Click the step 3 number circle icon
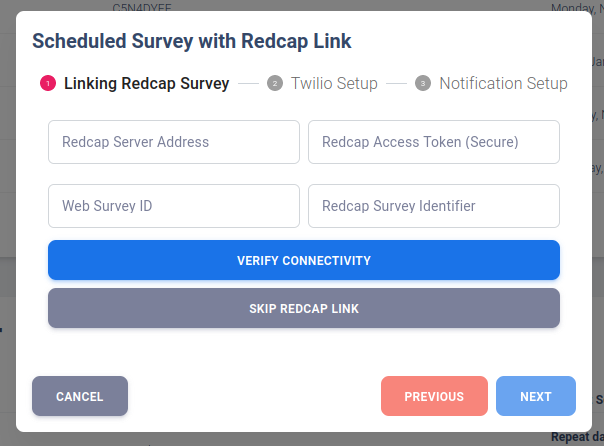 [x=423, y=84]
